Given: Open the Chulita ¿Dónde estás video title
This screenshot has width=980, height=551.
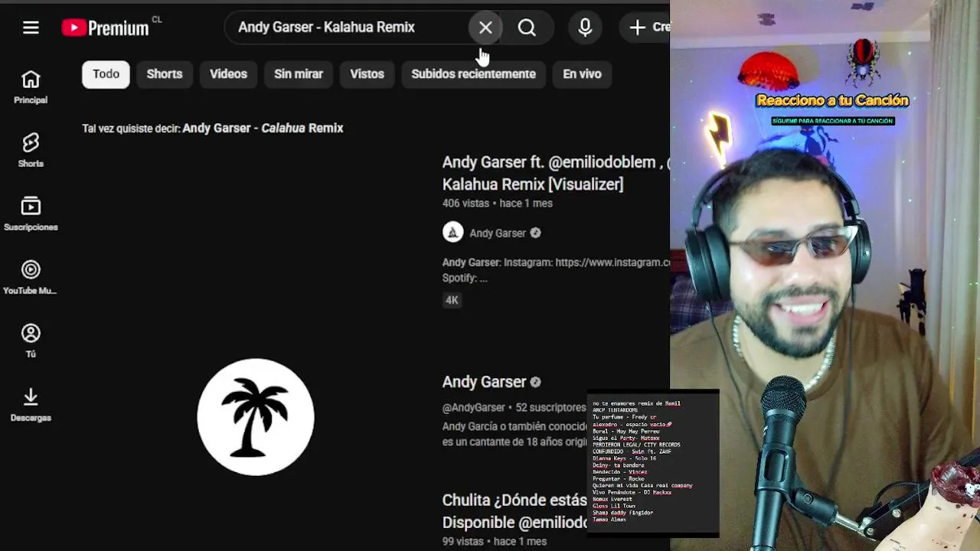Looking at the screenshot, I should point(514,510).
